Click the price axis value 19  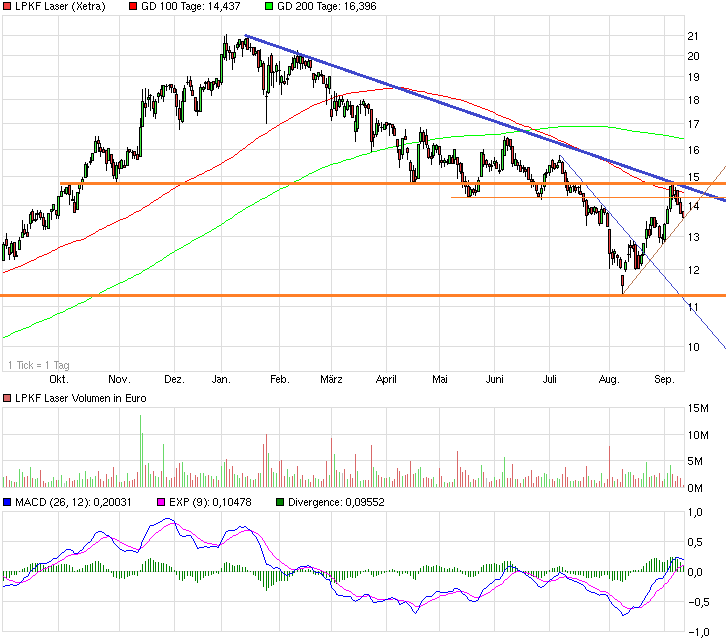click(x=693, y=77)
